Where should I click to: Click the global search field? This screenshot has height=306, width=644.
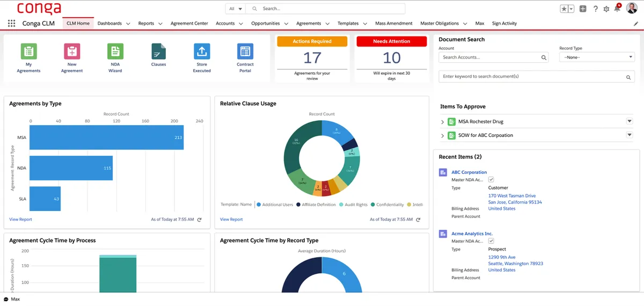click(326, 9)
